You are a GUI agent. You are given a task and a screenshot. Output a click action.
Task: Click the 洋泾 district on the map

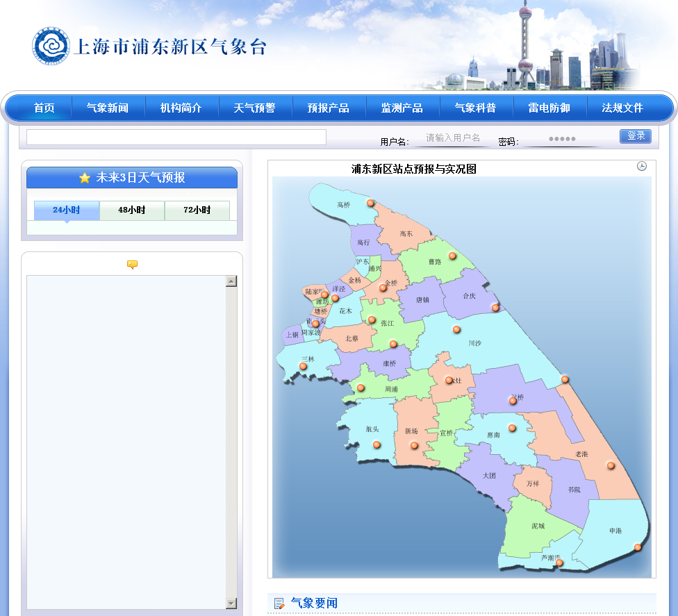click(x=339, y=289)
